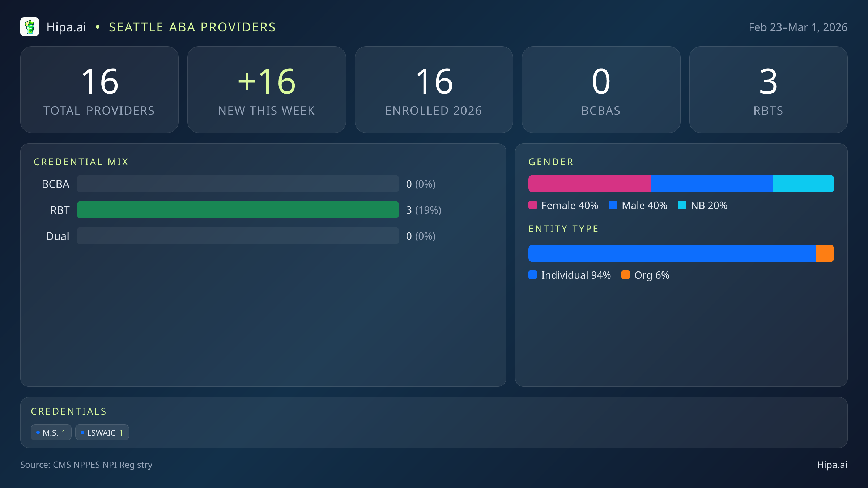This screenshot has width=868, height=488.
Task: Open the RBTs stat card
Action: click(x=768, y=90)
